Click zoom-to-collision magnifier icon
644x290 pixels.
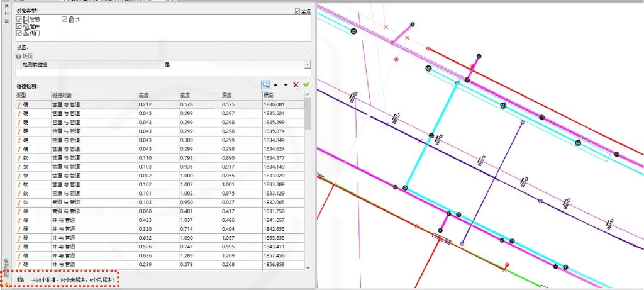point(265,85)
